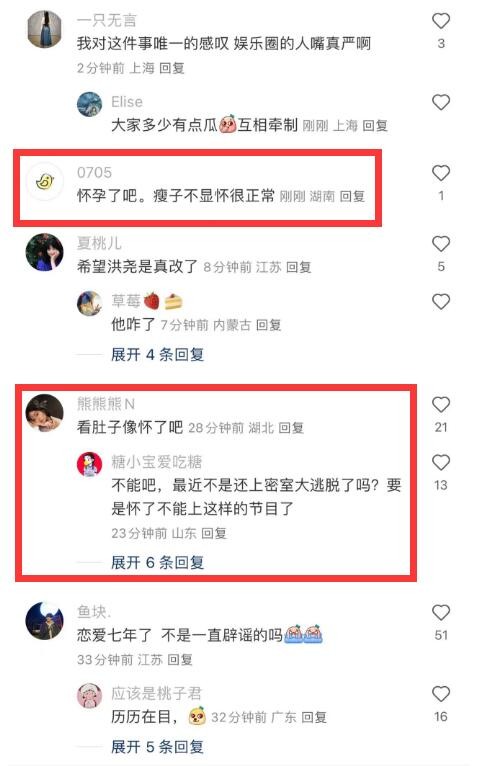The width and height of the screenshot is (493, 766).
Task: Open username 糖小宝爱吃糖's profile
Action: click(156, 462)
